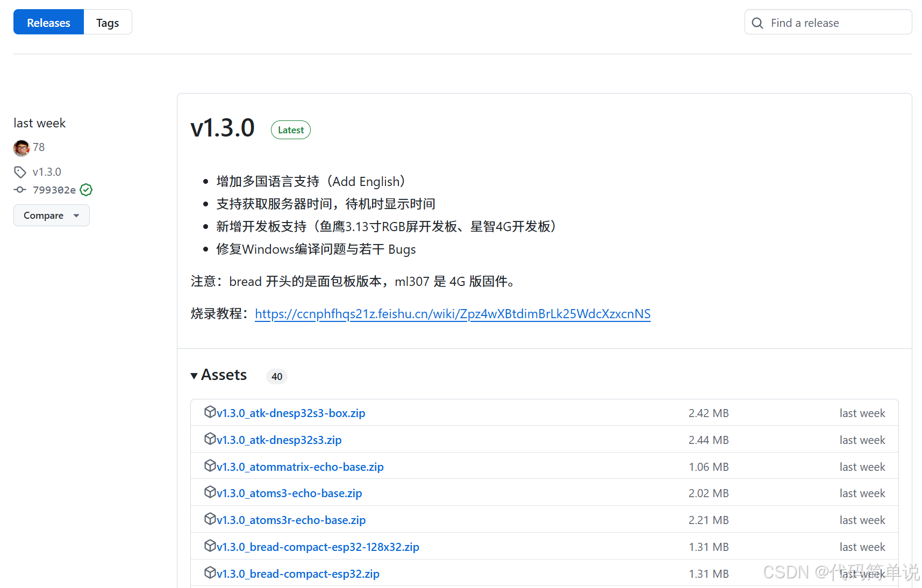Open the Compare dropdown
922x588 pixels.
(x=52, y=216)
